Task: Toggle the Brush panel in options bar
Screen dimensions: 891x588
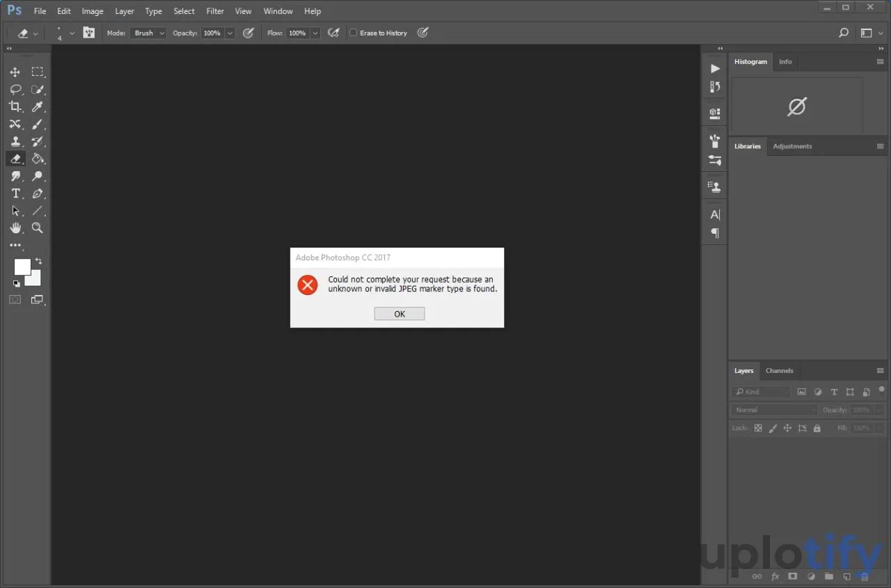Action: coord(89,33)
